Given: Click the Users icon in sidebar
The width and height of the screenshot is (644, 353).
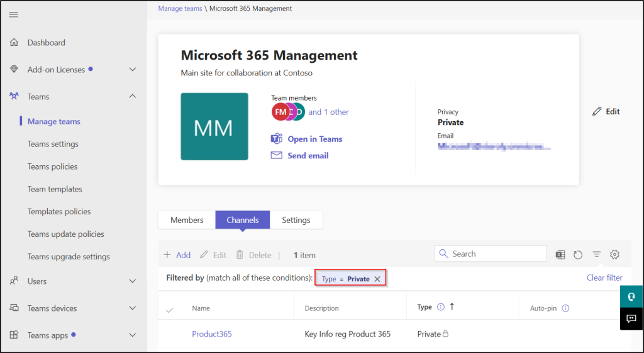Looking at the screenshot, I should pyautogui.click(x=14, y=281).
